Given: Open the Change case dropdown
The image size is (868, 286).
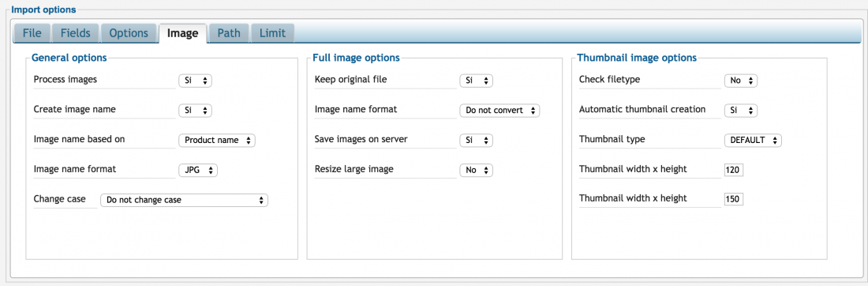Looking at the screenshot, I should pos(184,200).
